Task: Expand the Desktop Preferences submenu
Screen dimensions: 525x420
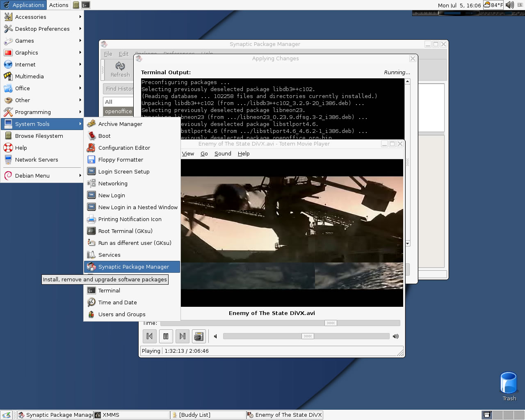Action: [42, 29]
